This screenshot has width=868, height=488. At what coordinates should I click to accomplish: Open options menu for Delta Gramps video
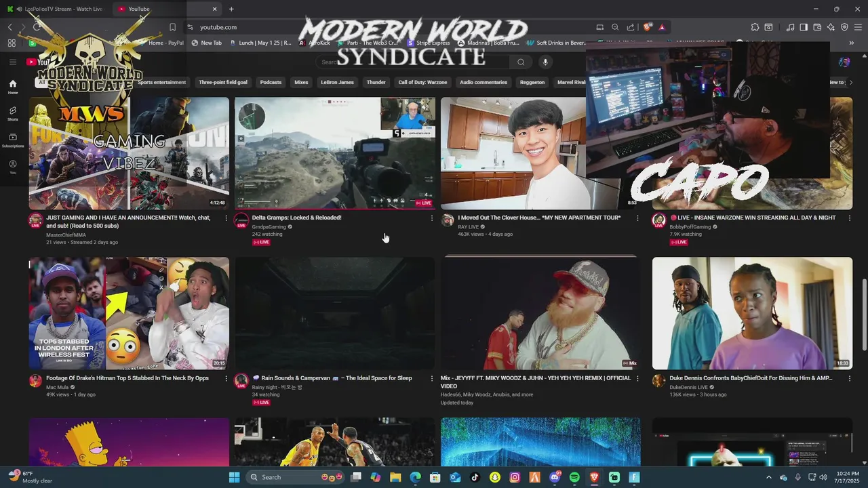click(431, 218)
